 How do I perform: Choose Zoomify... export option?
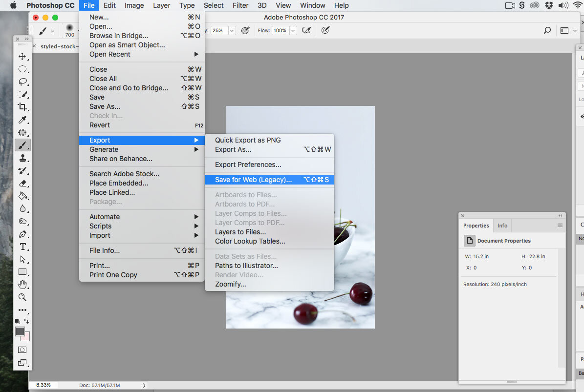tap(269, 284)
